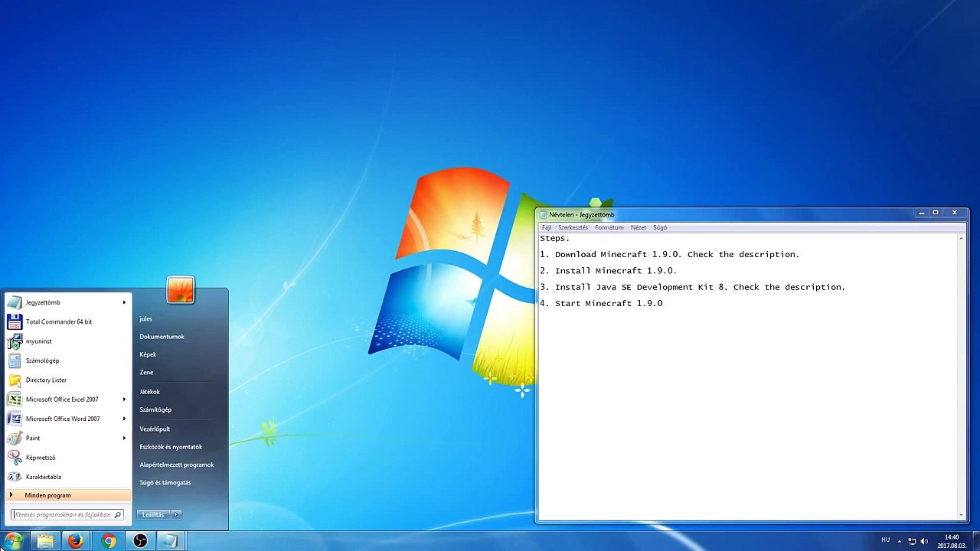Click the user account picture thumbnail
The width and height of the screenshot is (980, 551).
coord(181,290)
